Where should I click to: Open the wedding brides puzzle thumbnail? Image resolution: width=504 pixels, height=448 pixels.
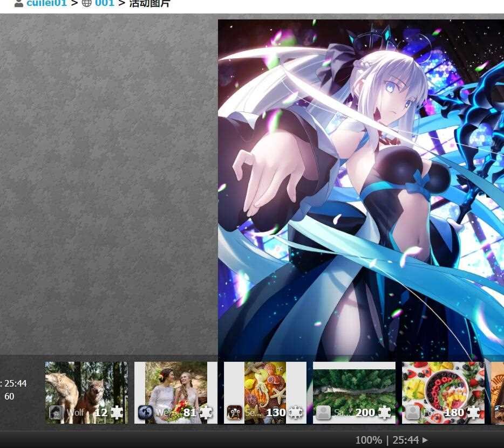(176, 392)
